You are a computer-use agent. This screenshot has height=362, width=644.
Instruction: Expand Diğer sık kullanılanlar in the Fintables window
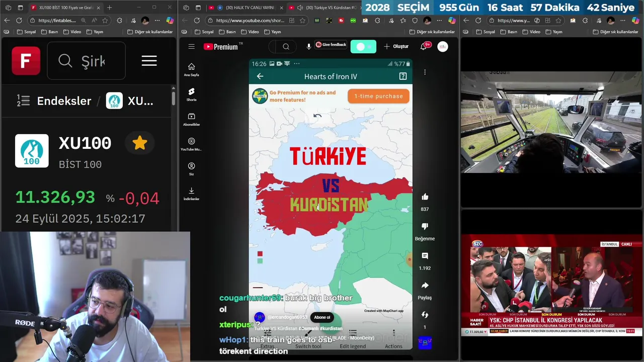coord(150,32)
